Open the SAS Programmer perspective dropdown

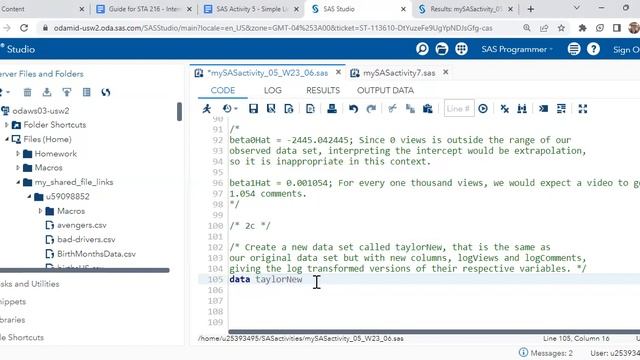click(x=517, y=49)
